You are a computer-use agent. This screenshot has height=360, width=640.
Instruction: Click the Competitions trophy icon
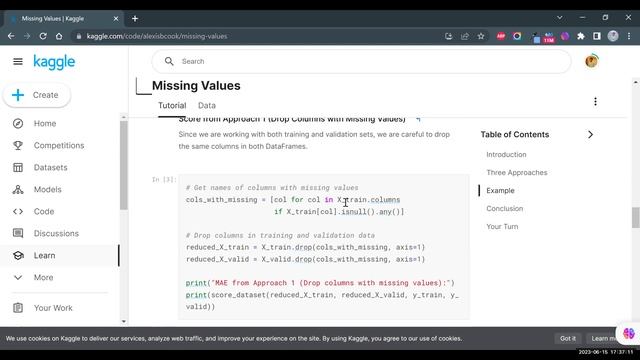pyautogui.click(x=18, y=146)
